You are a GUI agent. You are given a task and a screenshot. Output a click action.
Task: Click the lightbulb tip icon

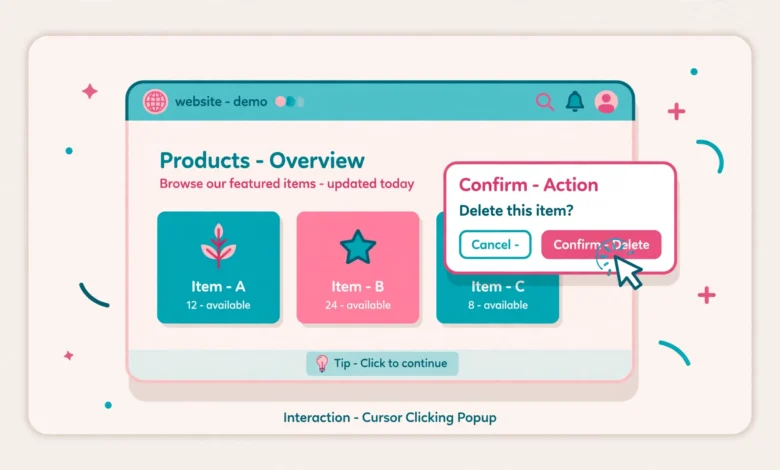(322, 364)
